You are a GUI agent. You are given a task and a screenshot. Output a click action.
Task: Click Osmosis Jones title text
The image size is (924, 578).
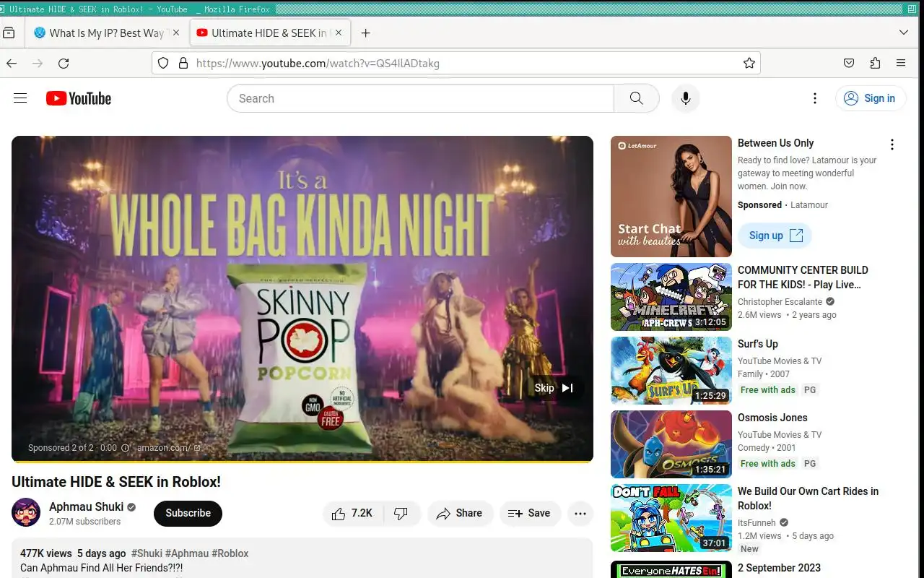coord(772,418)
